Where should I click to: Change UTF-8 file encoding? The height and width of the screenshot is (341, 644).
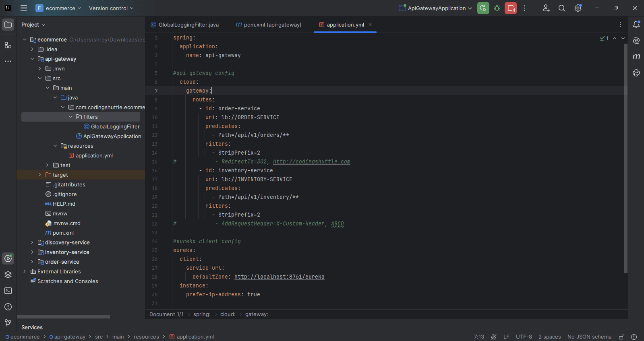pyautogui.click(x=524, y=337)
